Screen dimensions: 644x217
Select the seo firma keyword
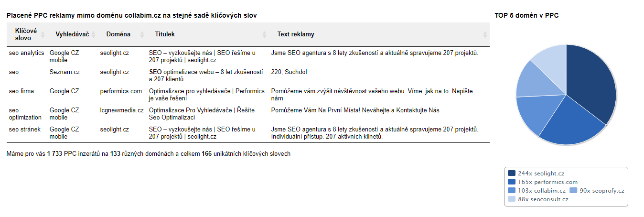21,91
